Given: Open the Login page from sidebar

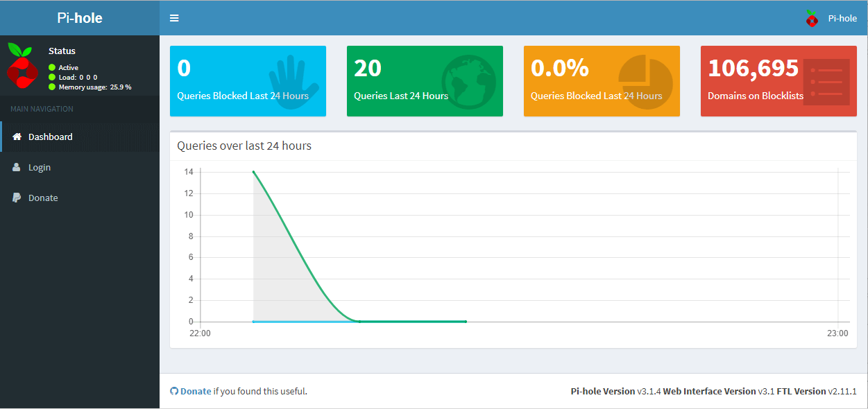Looking at the screenshot, I should point(40,168).
